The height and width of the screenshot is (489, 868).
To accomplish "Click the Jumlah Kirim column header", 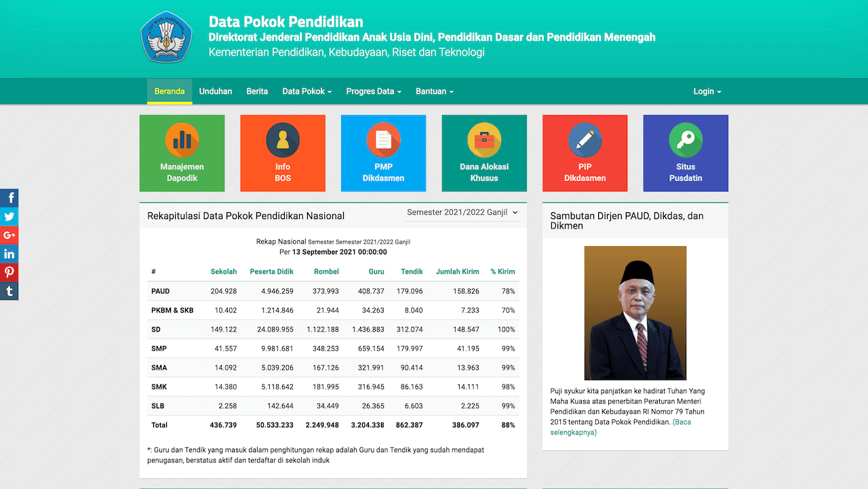I will 458,271.
